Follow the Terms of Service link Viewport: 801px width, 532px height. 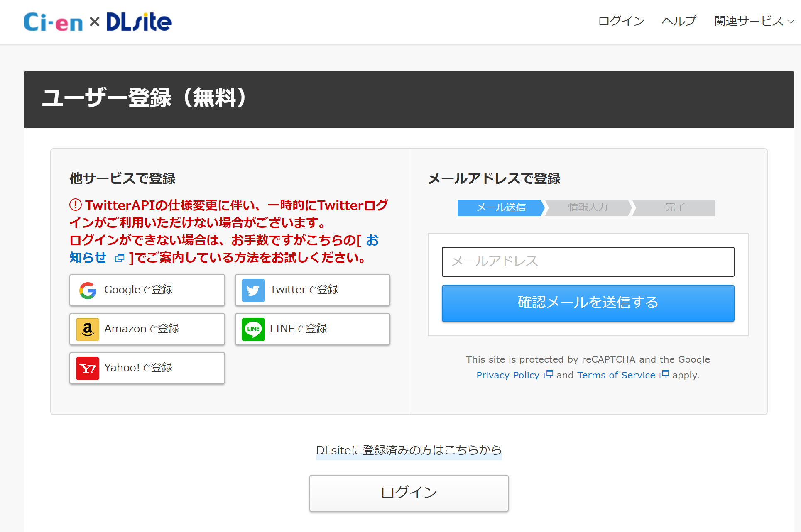(616, 375)
